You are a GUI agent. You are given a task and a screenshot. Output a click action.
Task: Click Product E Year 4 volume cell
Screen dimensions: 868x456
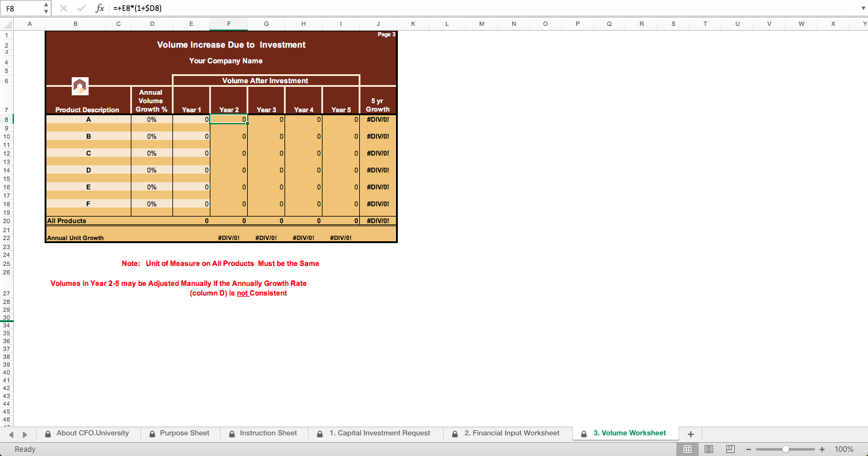click(303, 187)
